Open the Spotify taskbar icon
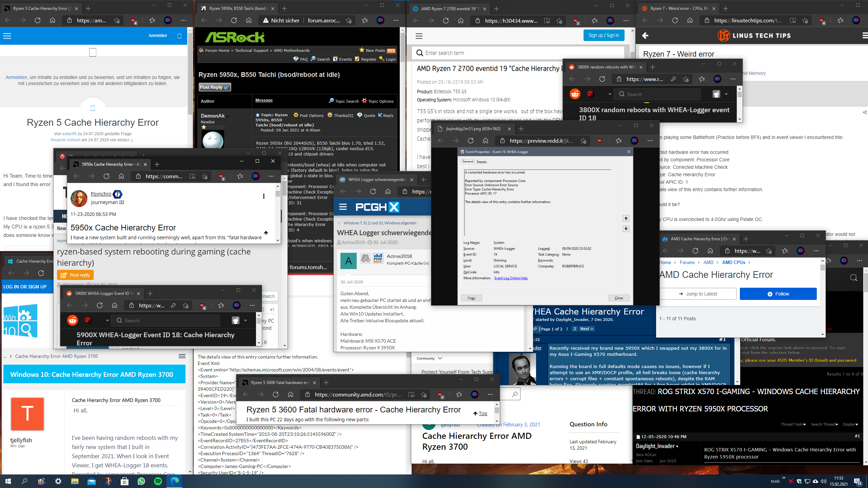Screen dimensions: 868x488 pos(158,481)
